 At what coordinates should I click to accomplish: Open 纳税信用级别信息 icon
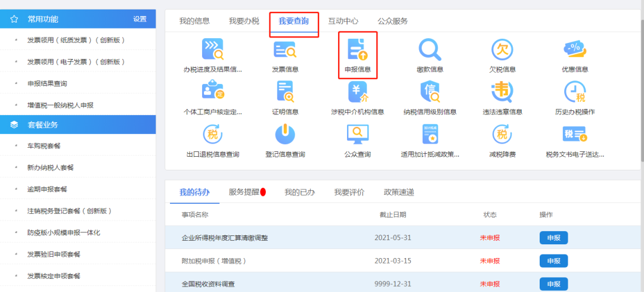(x=429, y=91)
